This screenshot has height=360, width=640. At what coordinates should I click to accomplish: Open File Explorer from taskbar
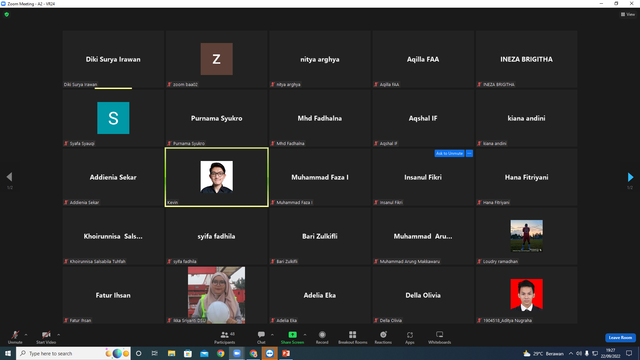[171, 353]
